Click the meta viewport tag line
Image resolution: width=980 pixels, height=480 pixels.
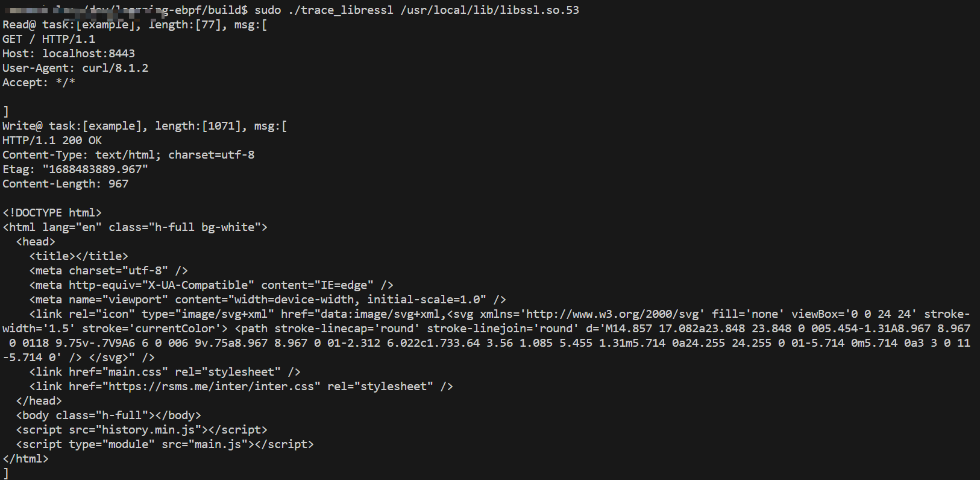268,300
